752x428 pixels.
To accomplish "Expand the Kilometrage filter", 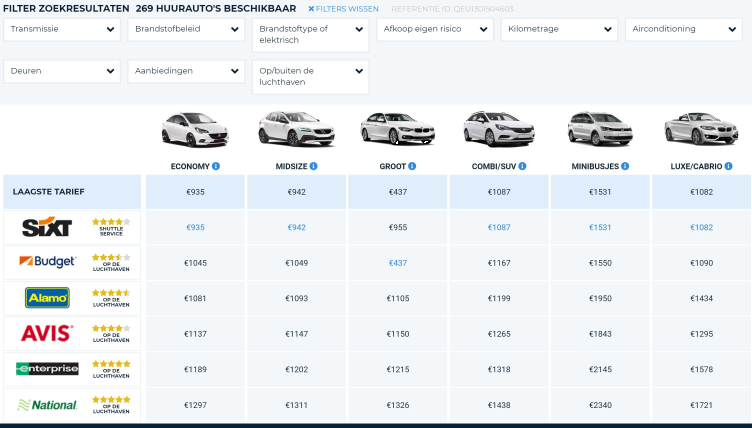I will 560,29.
